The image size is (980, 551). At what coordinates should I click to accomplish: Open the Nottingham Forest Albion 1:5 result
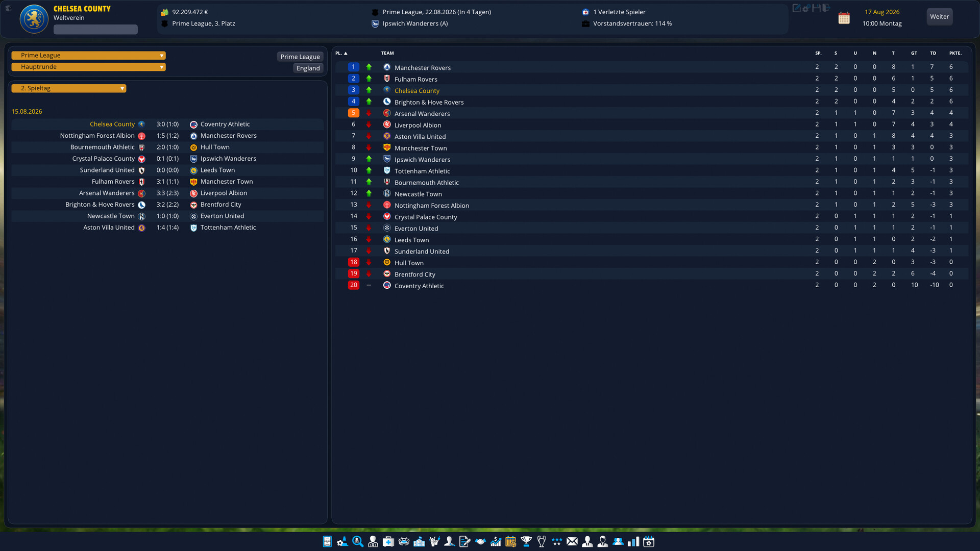[x=167, y=136]
